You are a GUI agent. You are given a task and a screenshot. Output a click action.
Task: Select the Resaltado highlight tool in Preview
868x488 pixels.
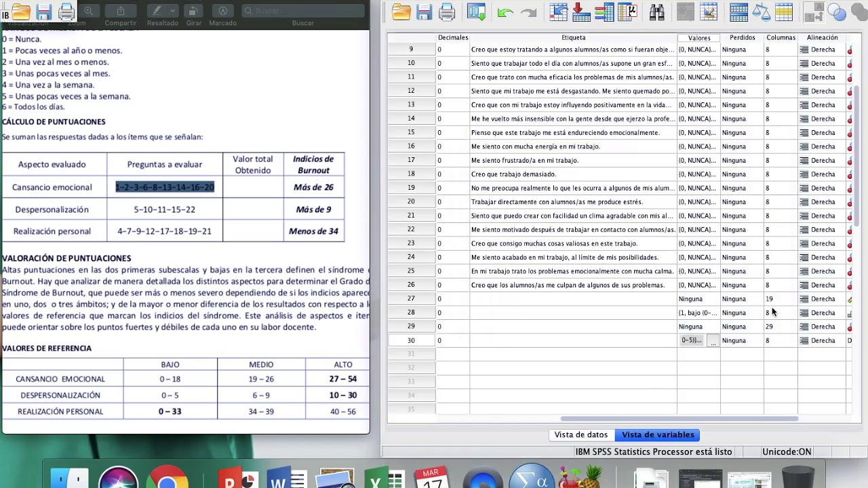(x=157, y=10)
